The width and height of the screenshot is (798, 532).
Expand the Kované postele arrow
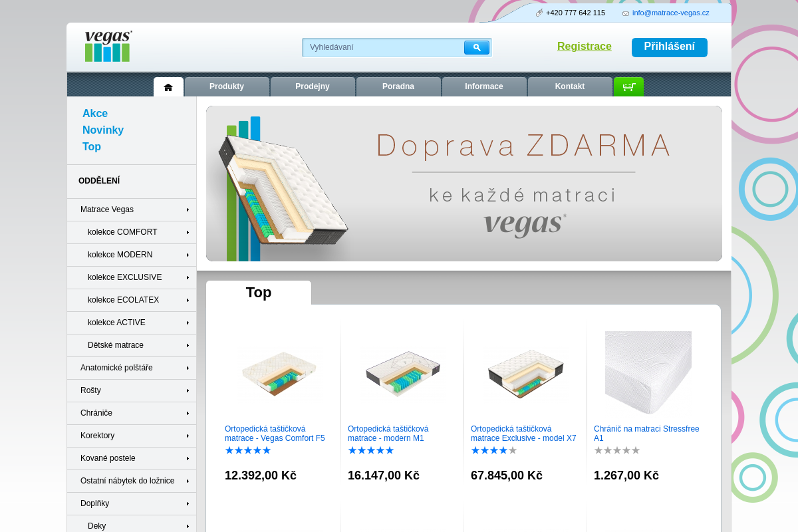tap(188, 459)
